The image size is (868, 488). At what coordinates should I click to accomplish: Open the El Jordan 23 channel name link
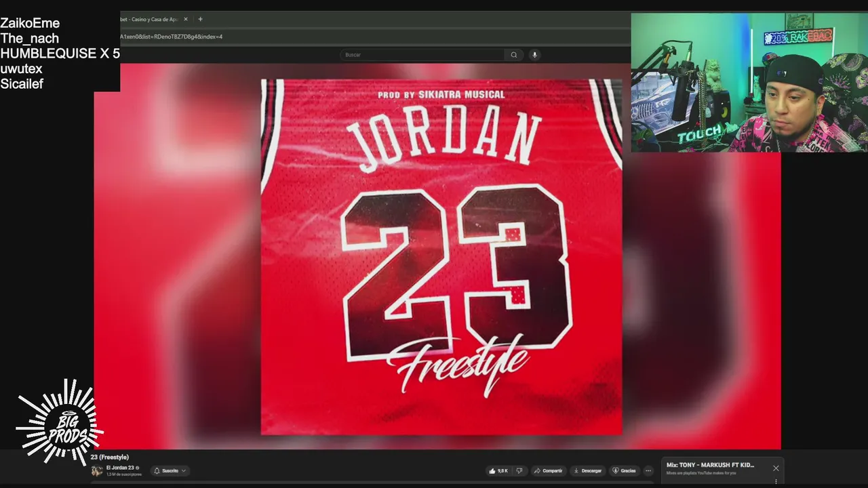click(x=120, y=468)
